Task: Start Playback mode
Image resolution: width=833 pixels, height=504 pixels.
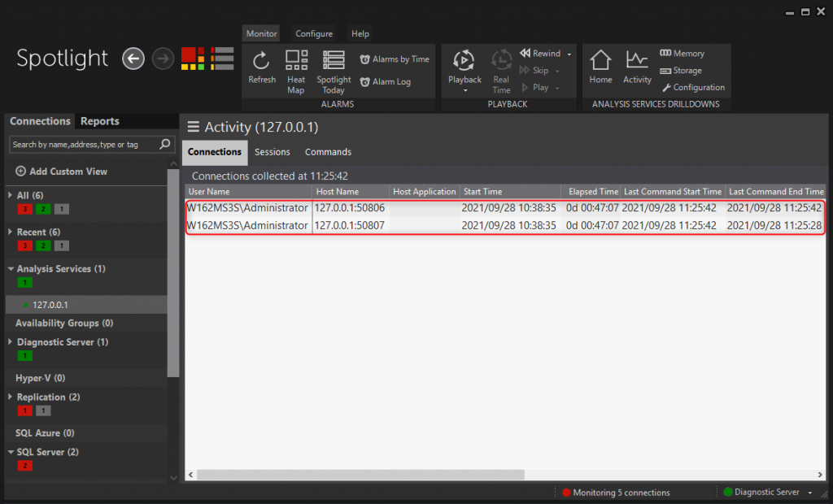Action: (464, 67)
